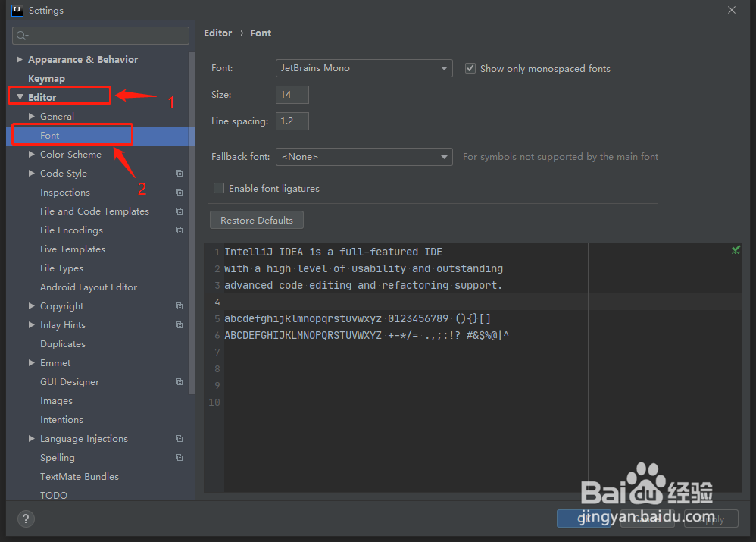
Task: Open Images settings page
Action: click(56, 401)
